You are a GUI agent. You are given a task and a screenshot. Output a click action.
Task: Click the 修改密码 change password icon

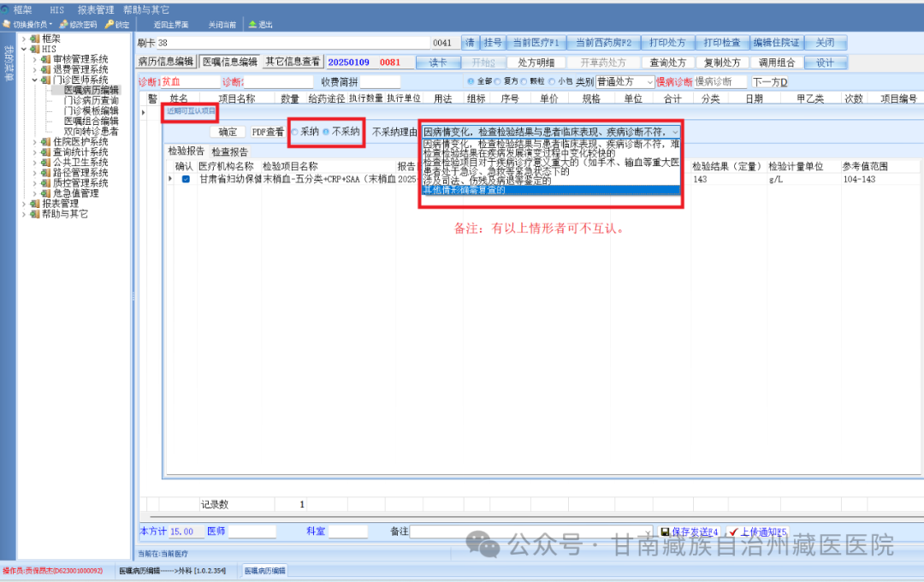63,25
